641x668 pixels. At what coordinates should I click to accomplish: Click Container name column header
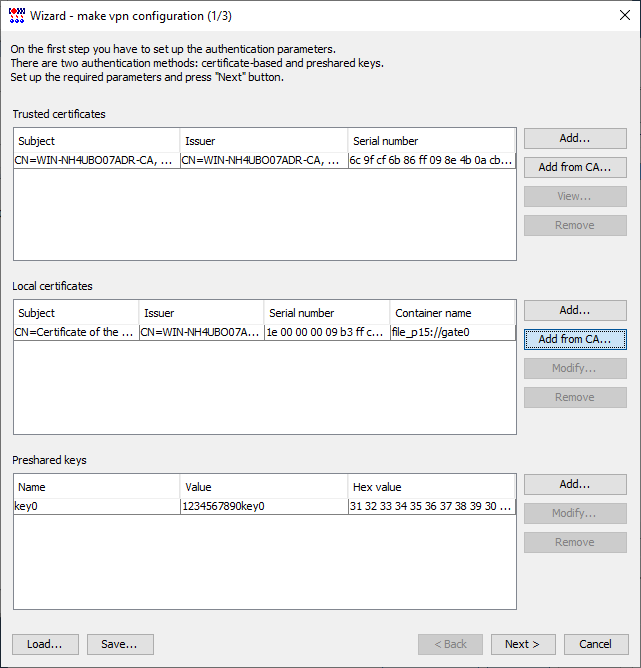(452, 313)
